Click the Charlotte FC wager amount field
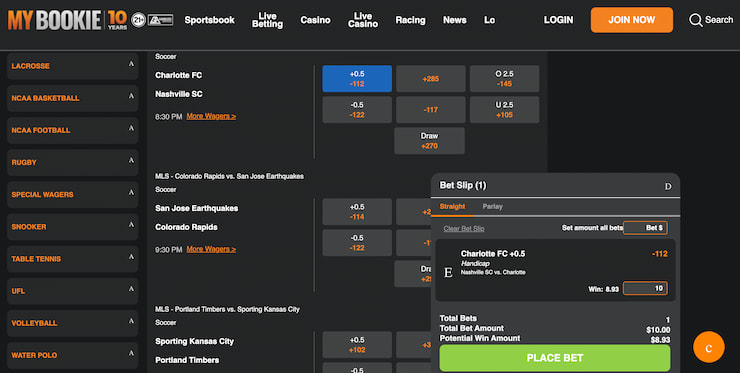 click(x=645, y=288)
